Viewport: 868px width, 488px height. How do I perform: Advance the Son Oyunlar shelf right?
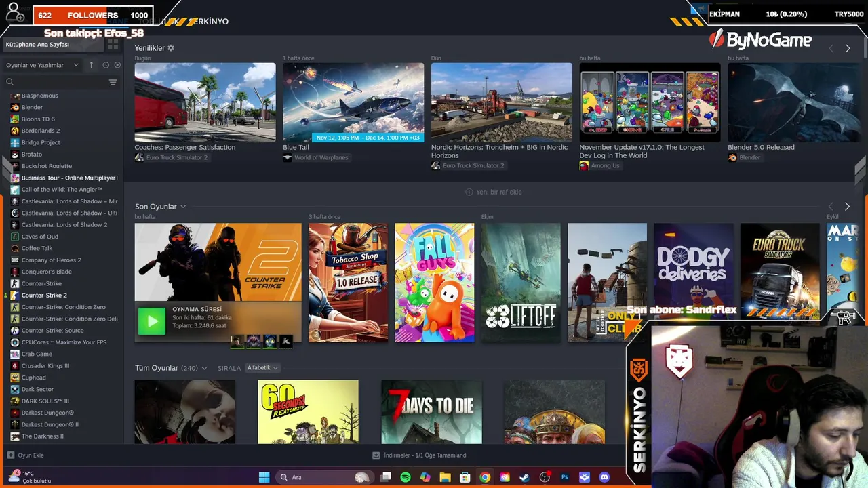[x=847, y=207]
